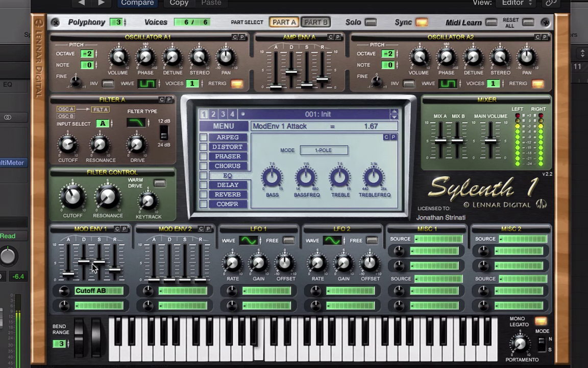Click EQ TrebleFreq knob in display
This screenshot has width=588, height=368.
(x=374, y=178)
